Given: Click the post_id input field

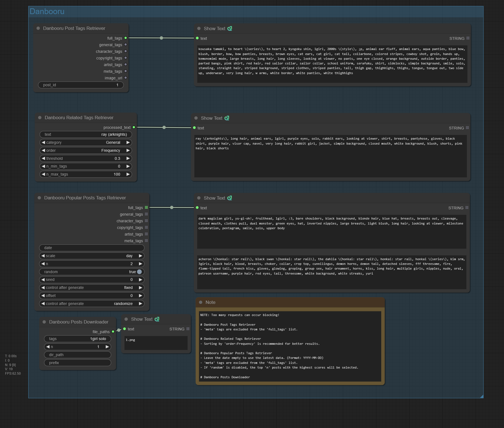Looking at the screenshot, I should click(81, 85).
